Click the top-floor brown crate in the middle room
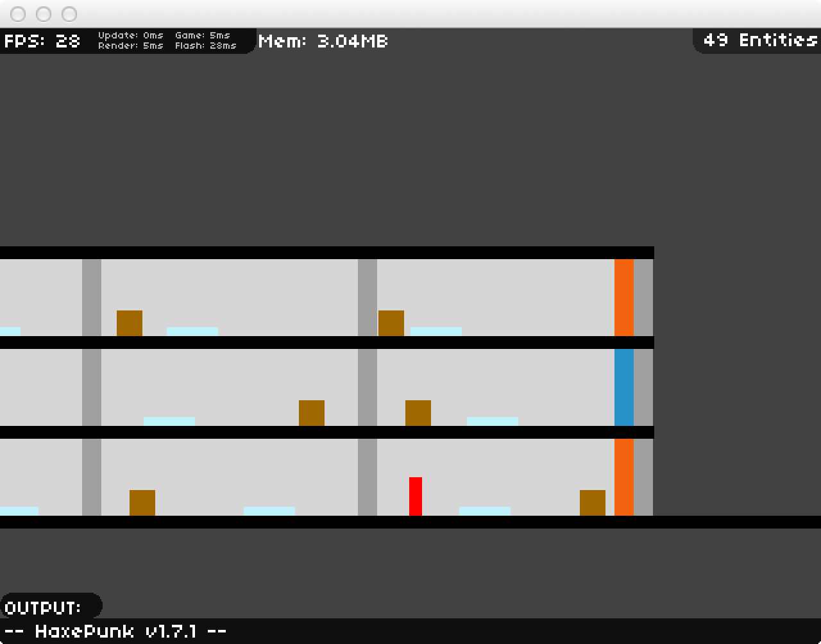This screenshot has width=821, height=644. [130, 323]
